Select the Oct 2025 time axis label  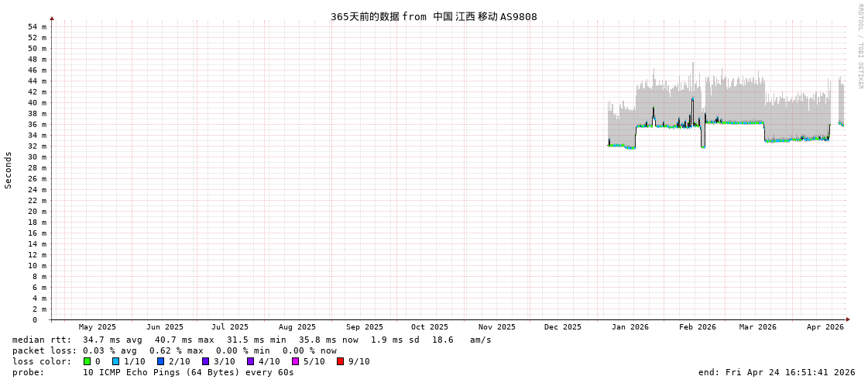[429, 327]
